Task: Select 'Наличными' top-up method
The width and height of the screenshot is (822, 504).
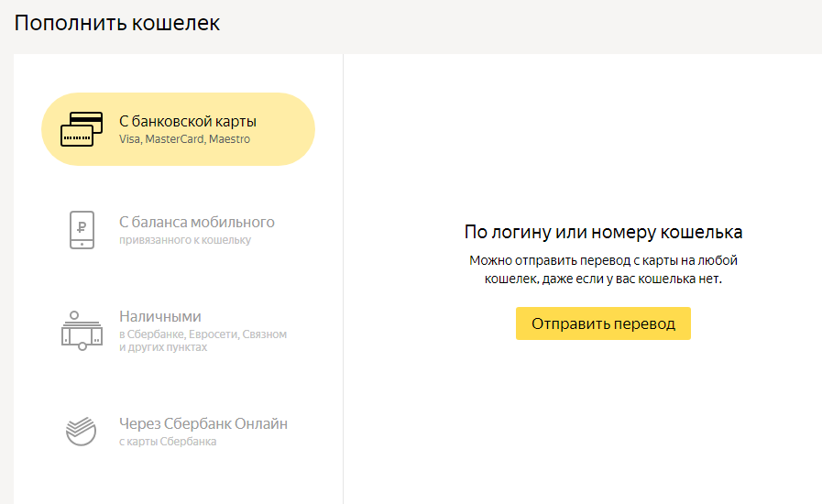Action: coord(179,331)
